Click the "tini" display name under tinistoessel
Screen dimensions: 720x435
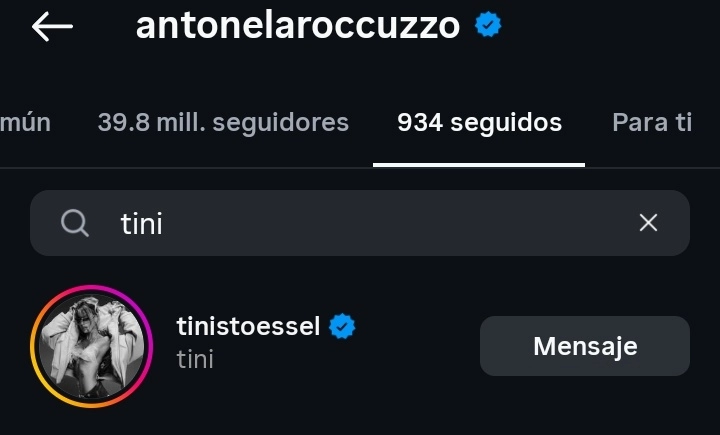click(195, 358)
